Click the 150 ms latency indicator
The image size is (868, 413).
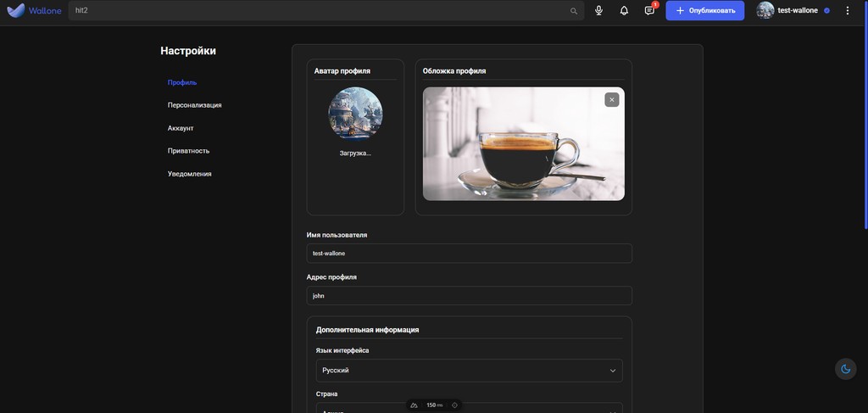coord(435,405)
